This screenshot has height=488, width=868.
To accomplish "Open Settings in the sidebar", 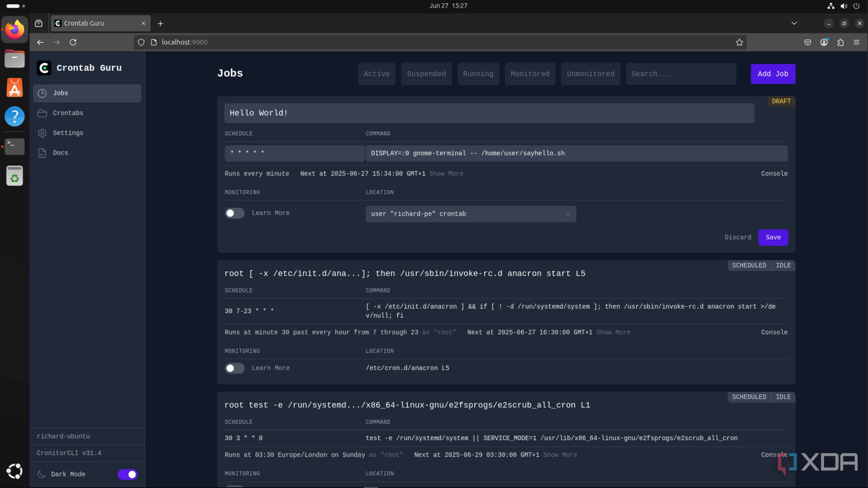I will point(87,133).
